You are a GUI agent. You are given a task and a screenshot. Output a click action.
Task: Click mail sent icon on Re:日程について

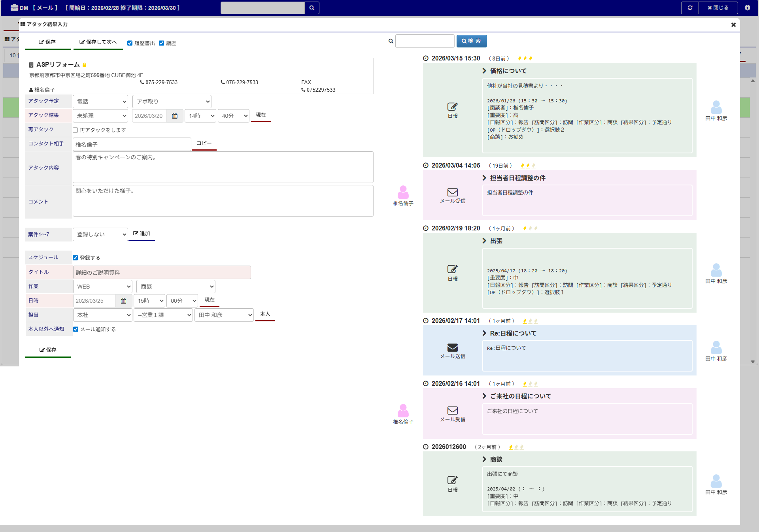click(x=453, y=348)
